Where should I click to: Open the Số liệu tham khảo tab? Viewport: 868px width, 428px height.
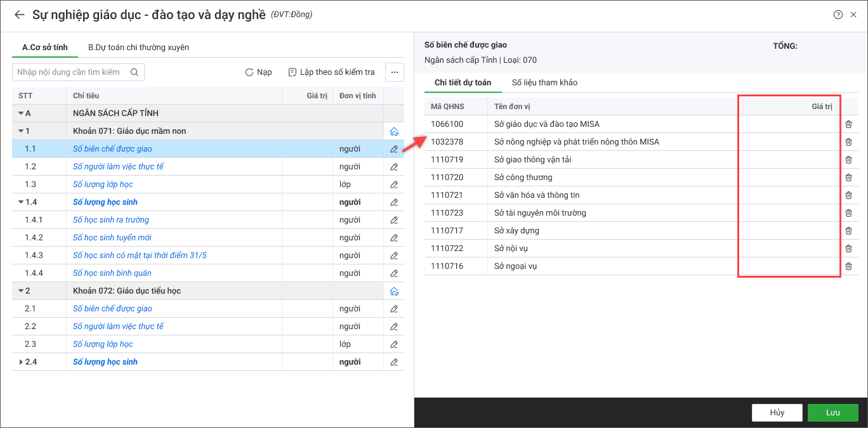click(x=544, y=82)
